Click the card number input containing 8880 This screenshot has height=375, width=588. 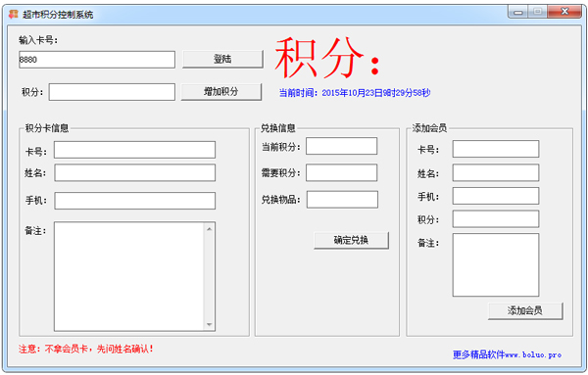tap(97, 60)
